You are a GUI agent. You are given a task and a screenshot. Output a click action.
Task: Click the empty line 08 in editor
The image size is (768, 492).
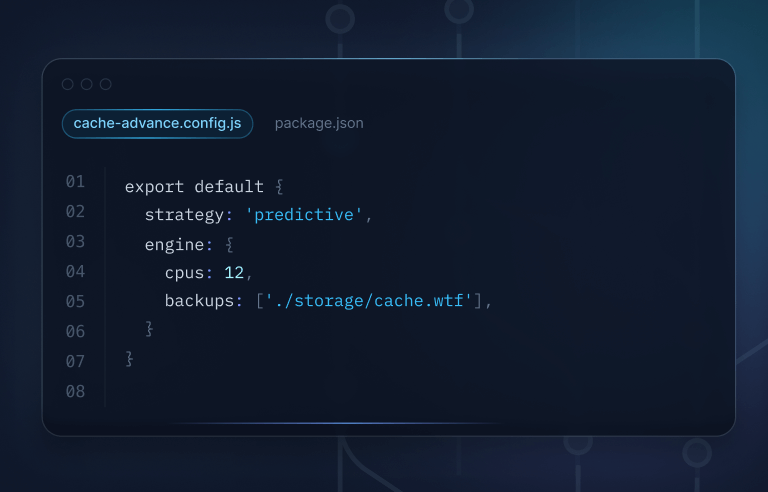[x=300, y=391]
